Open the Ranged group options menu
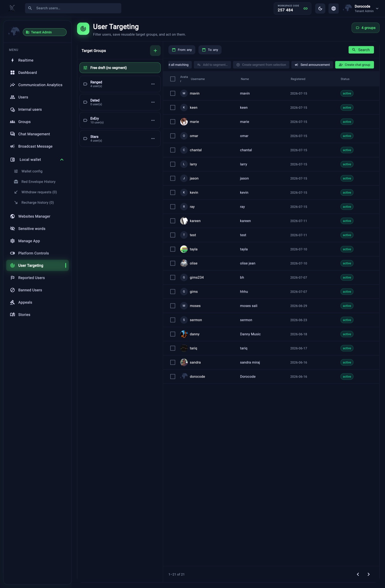This screenshot has height=588, width=385. coord(153,84)
